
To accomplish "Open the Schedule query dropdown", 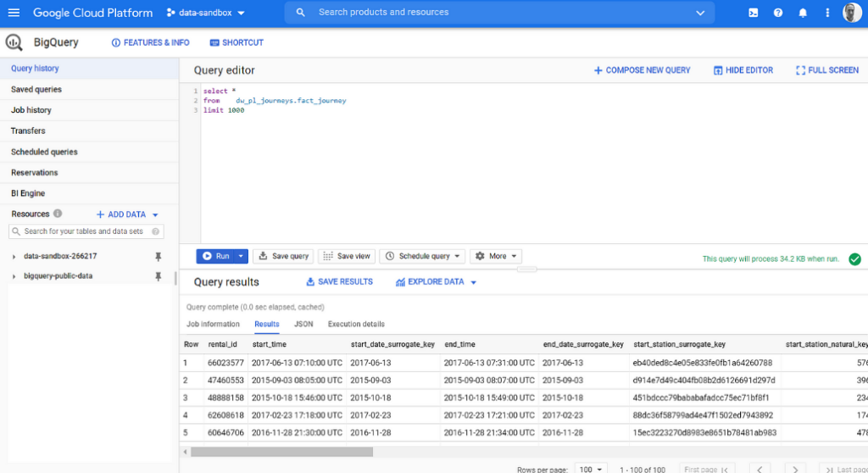I will point(423,256).
